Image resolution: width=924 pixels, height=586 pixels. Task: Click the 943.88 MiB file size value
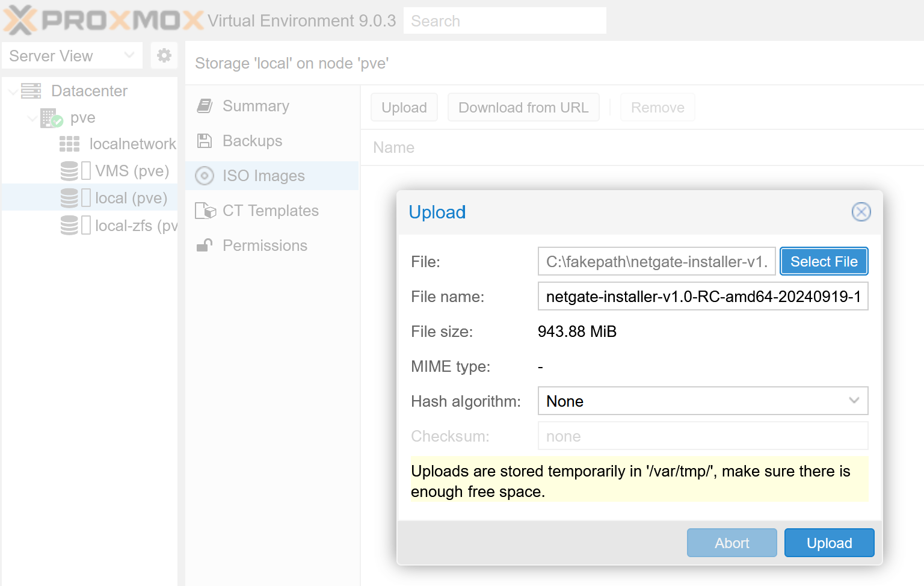click(x=577, y=332)
